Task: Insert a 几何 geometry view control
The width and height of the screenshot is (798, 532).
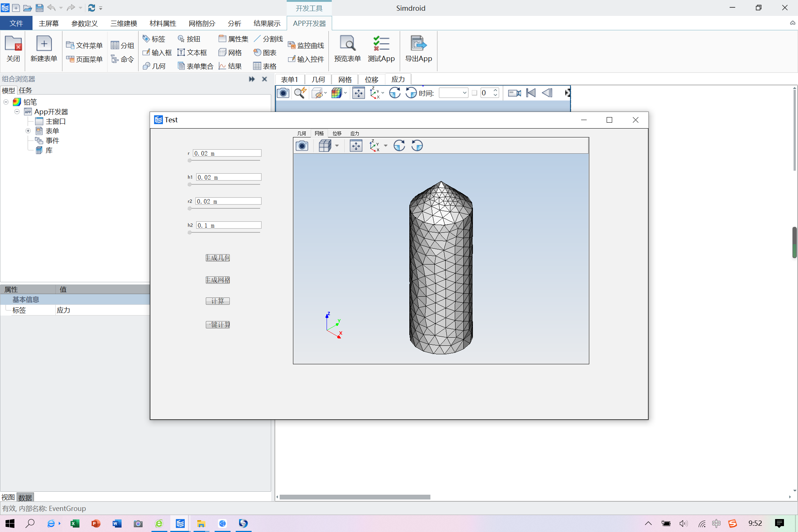Action: point(154,66)
